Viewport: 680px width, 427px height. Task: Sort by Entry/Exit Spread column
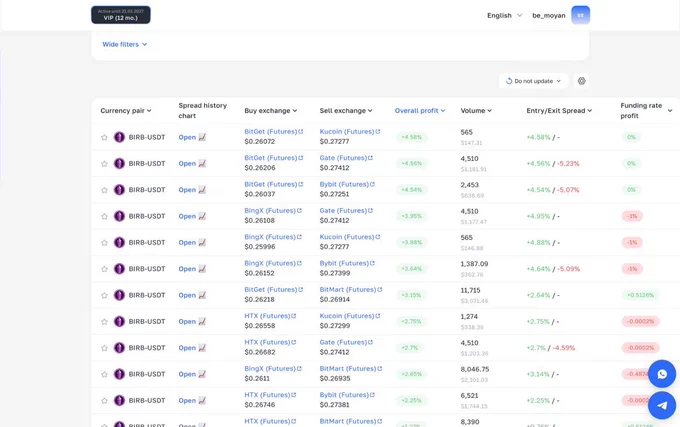coord(559,111)
